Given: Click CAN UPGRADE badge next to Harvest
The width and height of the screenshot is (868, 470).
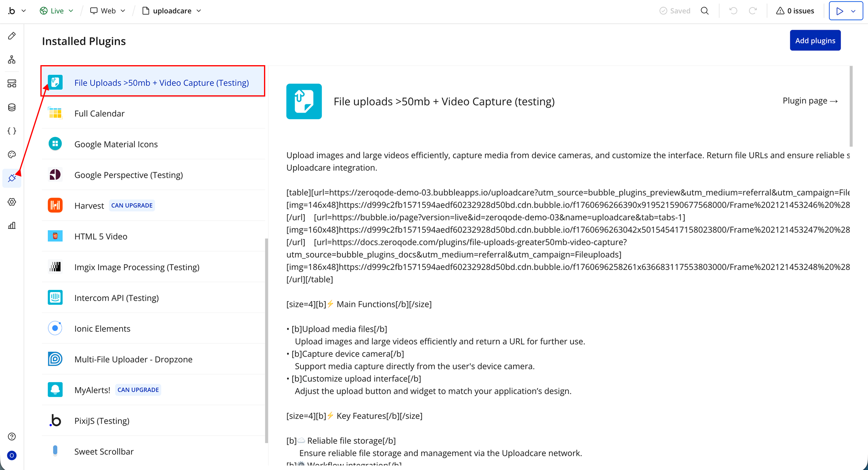Looking at the screenshot, I should pos(132,205).
